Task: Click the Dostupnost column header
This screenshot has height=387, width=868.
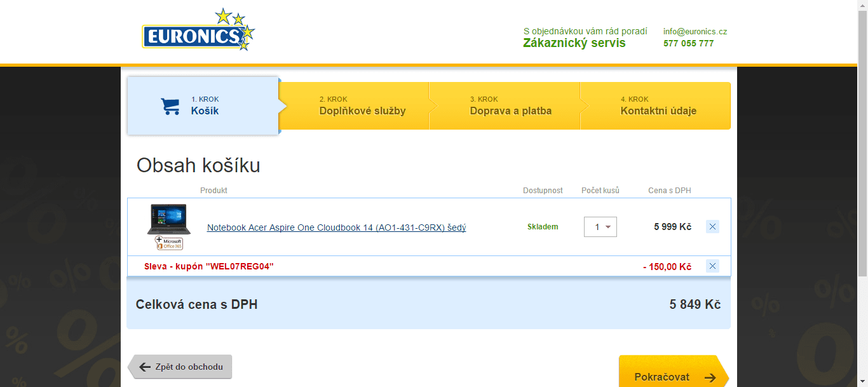Action: pos(543,191)
